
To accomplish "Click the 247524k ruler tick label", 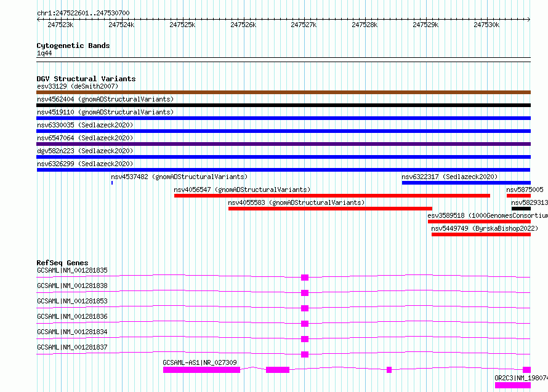I will tap(121, 25).
